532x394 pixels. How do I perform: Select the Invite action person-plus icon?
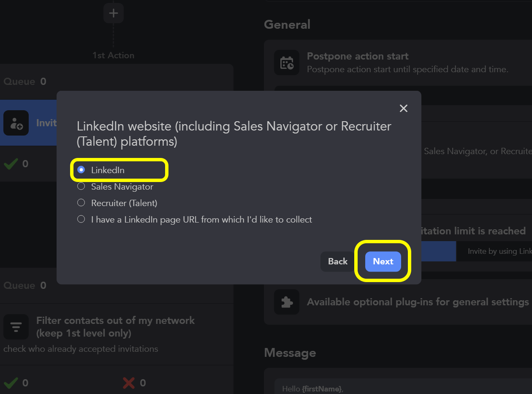tap(16, 123)
